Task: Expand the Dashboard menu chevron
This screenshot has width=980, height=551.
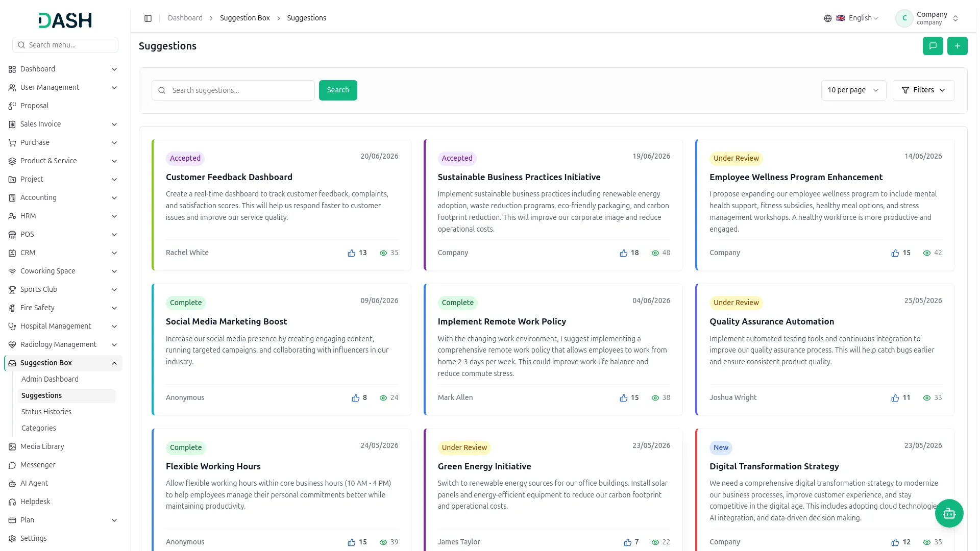Action: coord(114,69)
